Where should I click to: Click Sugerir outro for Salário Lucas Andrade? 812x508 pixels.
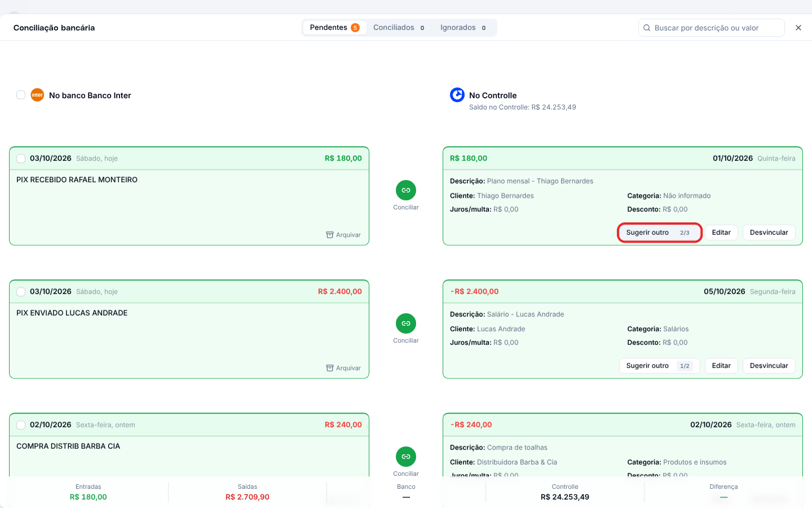click(x=660, y=366)
